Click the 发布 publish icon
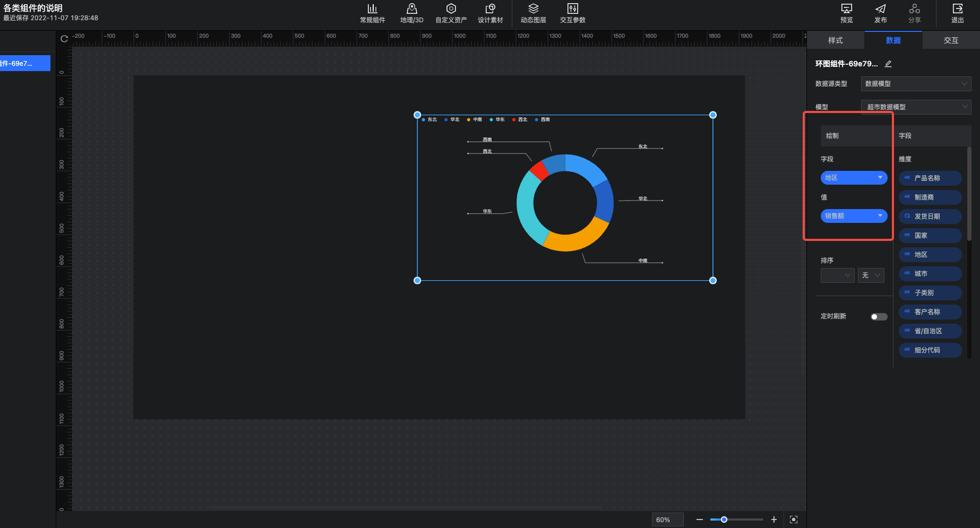980x528 pixels. coord(881,9)
